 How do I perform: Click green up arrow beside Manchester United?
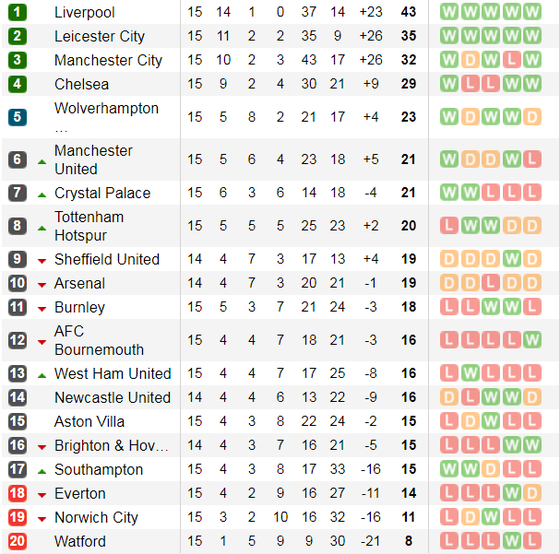(42, 162)
